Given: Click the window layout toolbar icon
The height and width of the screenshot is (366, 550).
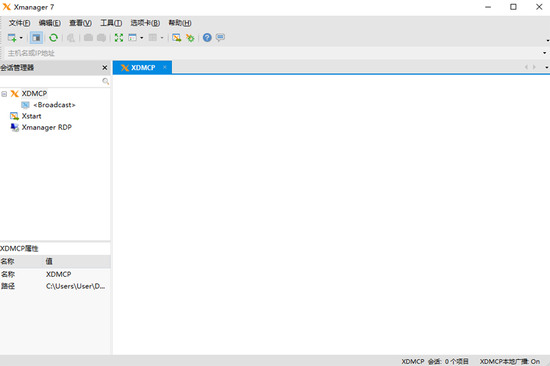Looking at the screenshot, I should (132, 38).
